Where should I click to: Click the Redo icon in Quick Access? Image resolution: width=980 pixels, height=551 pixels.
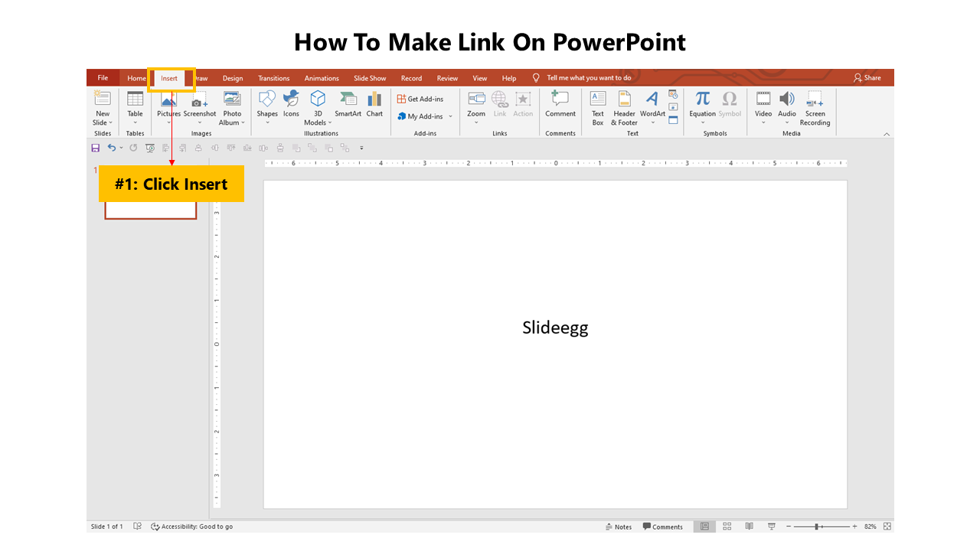tap(133, 148)
